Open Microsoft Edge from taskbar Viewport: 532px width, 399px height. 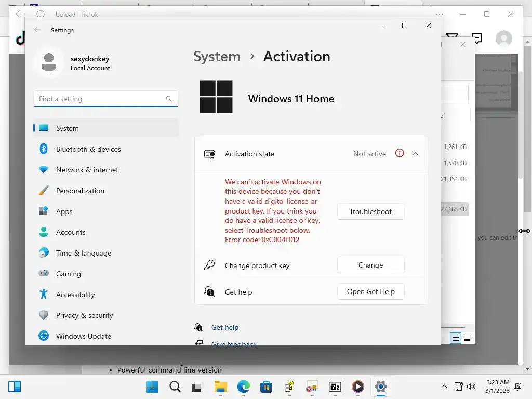click(x=244, y=387)
